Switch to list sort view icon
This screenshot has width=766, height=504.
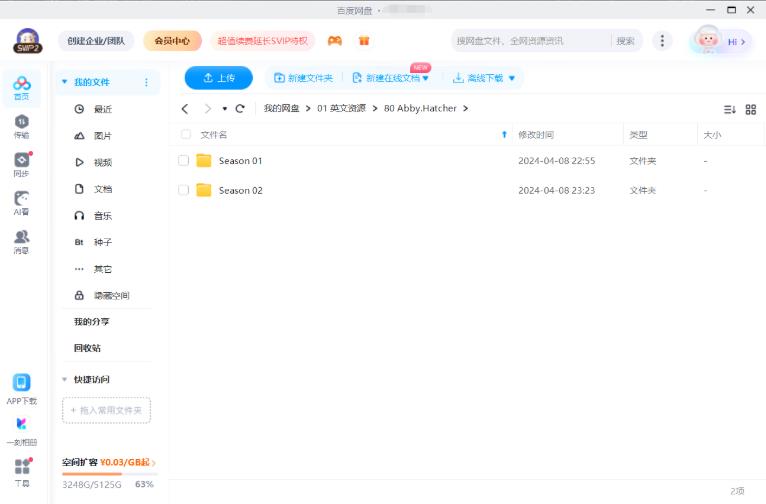click(730, 109)
